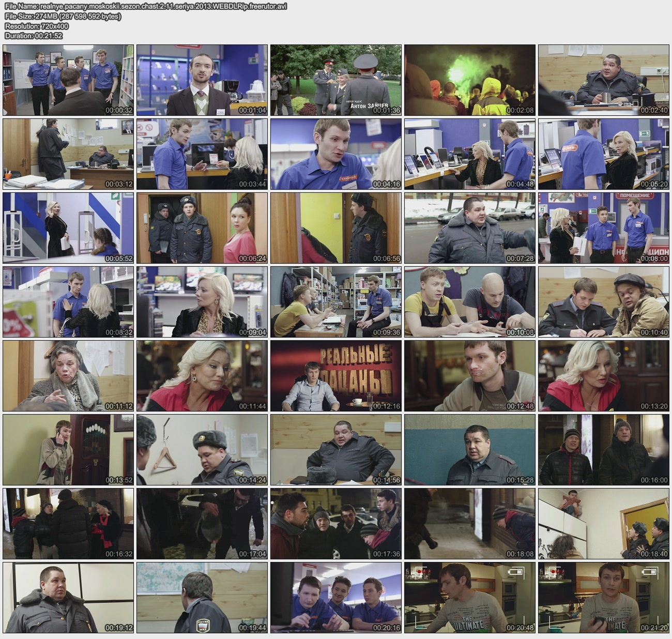Pick the coat hanger frame at 00:14:24
This screenshot has width=672, height=639.
coord(202,450)
